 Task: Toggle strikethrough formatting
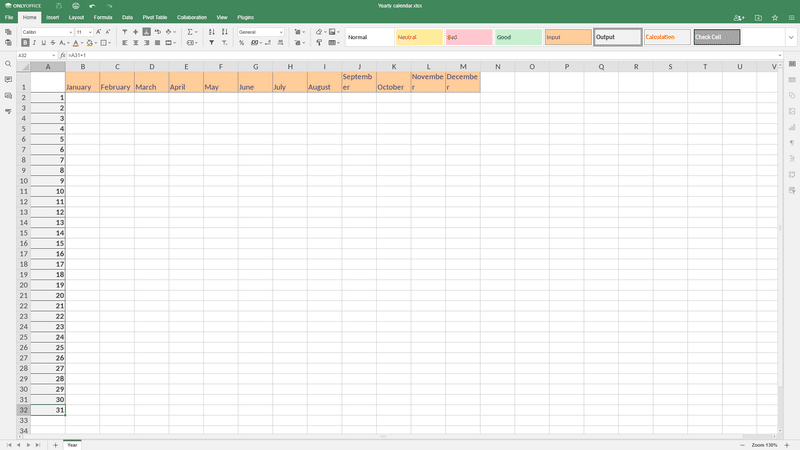click(53, 43)
